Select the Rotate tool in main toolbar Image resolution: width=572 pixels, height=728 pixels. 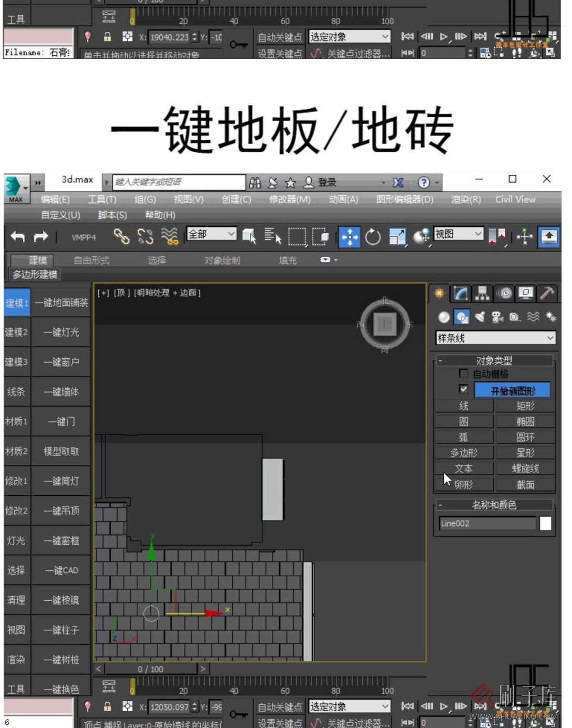(x=373, y=237)
